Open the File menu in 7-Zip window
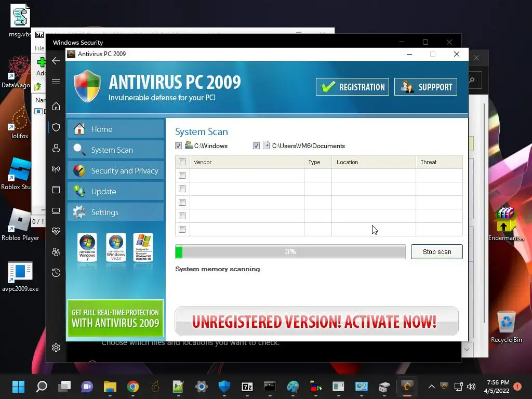Screen dimensions: 532x399 click(x=39, y=48)
